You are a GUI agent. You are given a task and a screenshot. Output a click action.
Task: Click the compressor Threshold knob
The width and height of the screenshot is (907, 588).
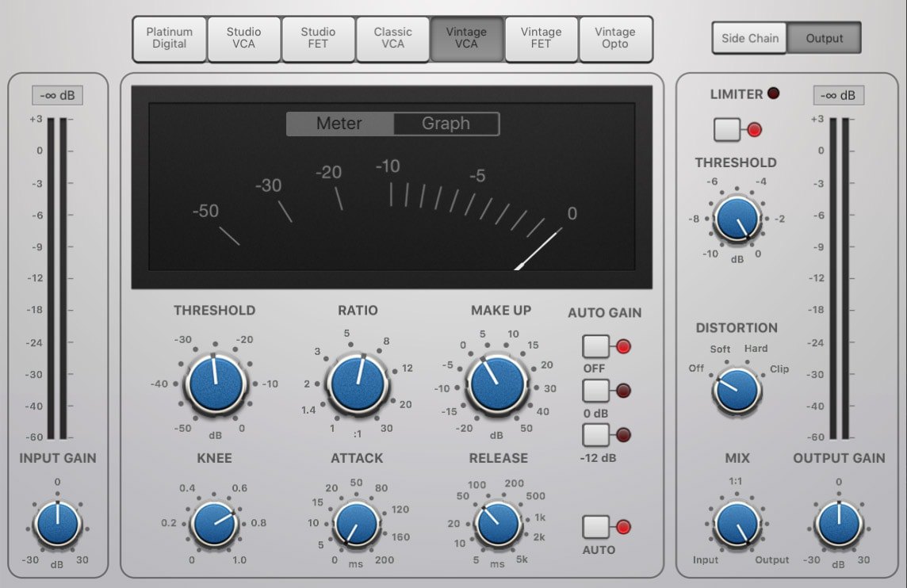click(x=215, y=384)
